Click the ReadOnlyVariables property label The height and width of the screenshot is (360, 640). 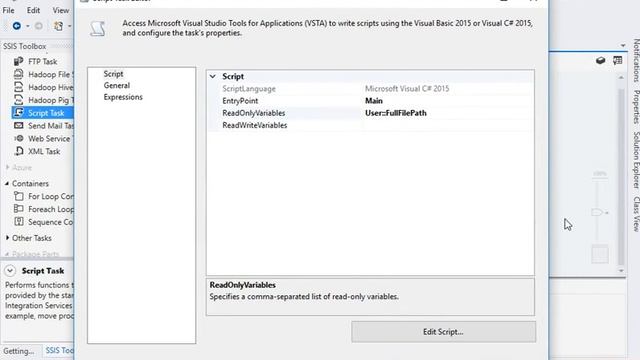(253, 113)
